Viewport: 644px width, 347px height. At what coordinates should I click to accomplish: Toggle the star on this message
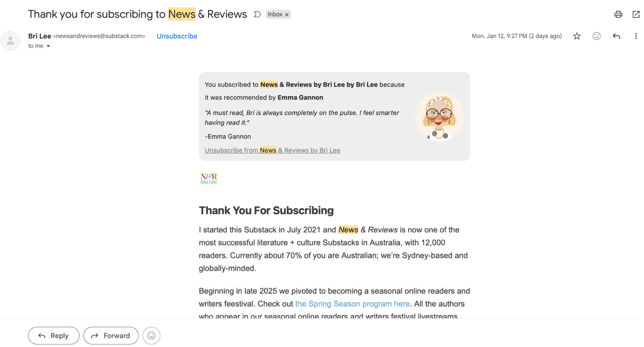pos(577,36)
